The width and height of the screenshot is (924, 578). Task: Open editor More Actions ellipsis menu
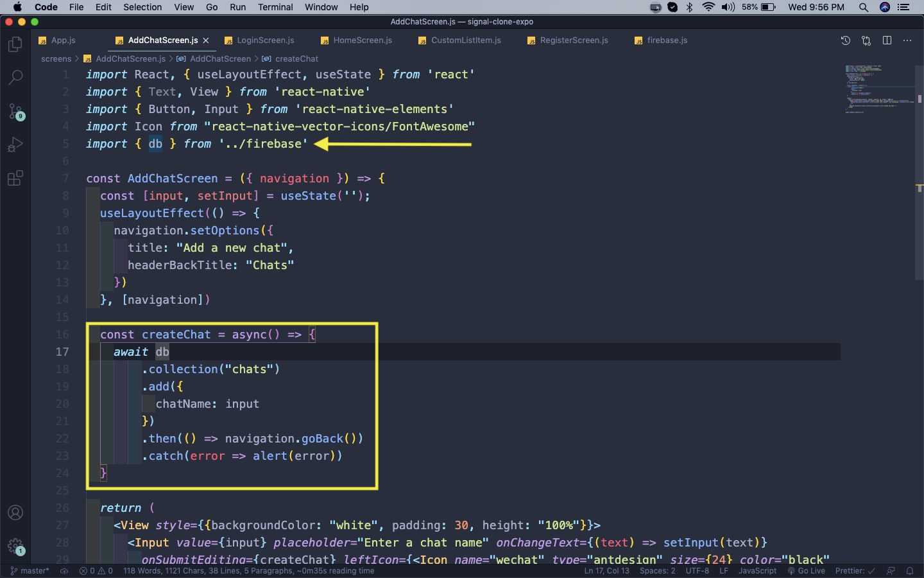pos(907,40)
